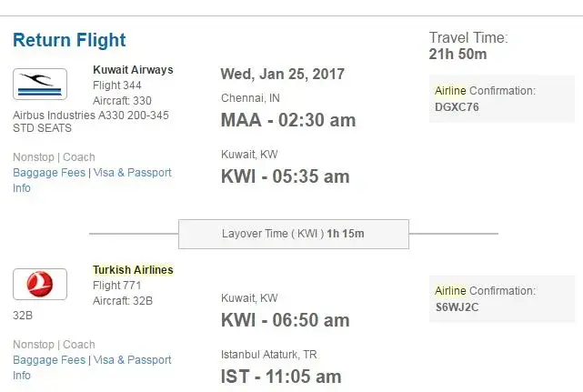The image size is (583, 392).
Task: Open Baggage Fees for the Kuwait Airways flight
Action: pos(49,173)
